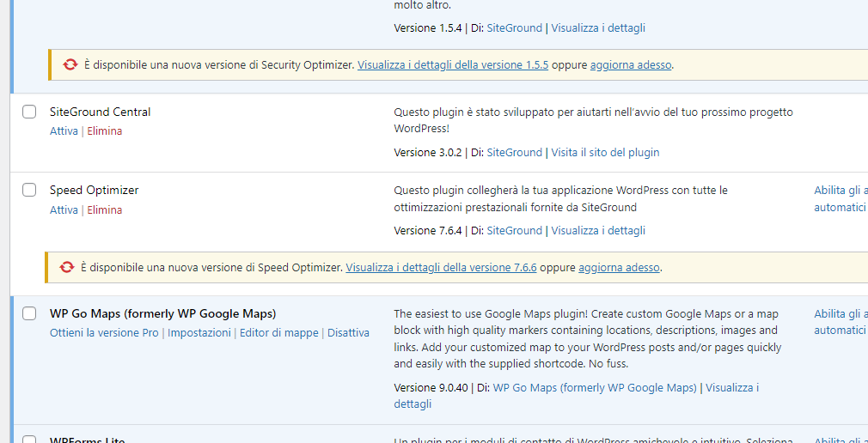
Task: Click the Security Optimizer update refresh icon
Action: coord(70,64)
